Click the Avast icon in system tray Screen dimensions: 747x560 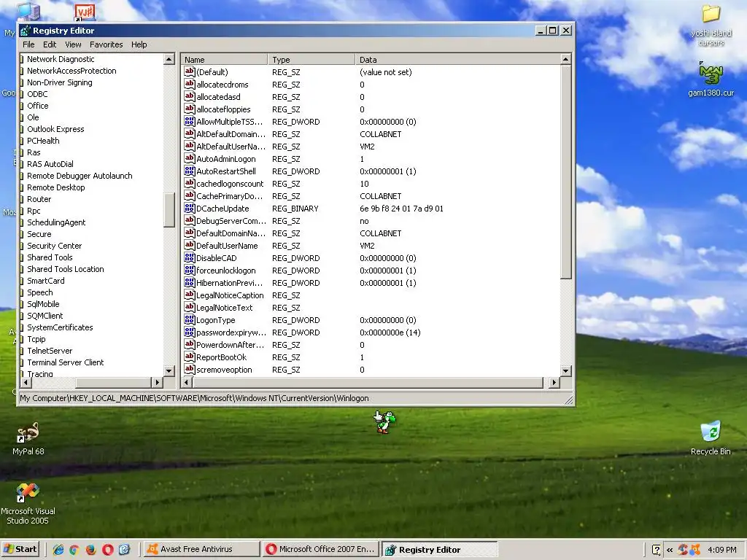click(695, 550)
